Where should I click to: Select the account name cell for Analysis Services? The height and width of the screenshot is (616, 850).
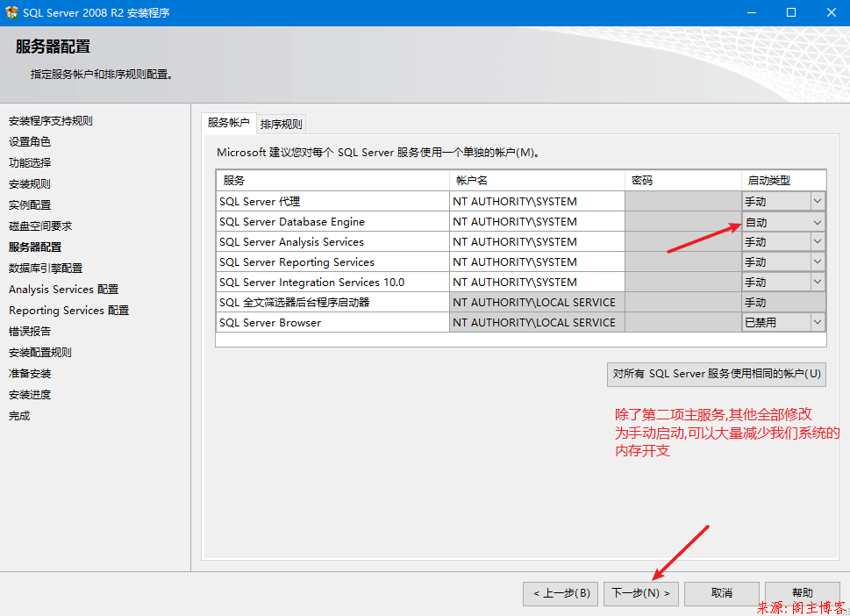537,242
